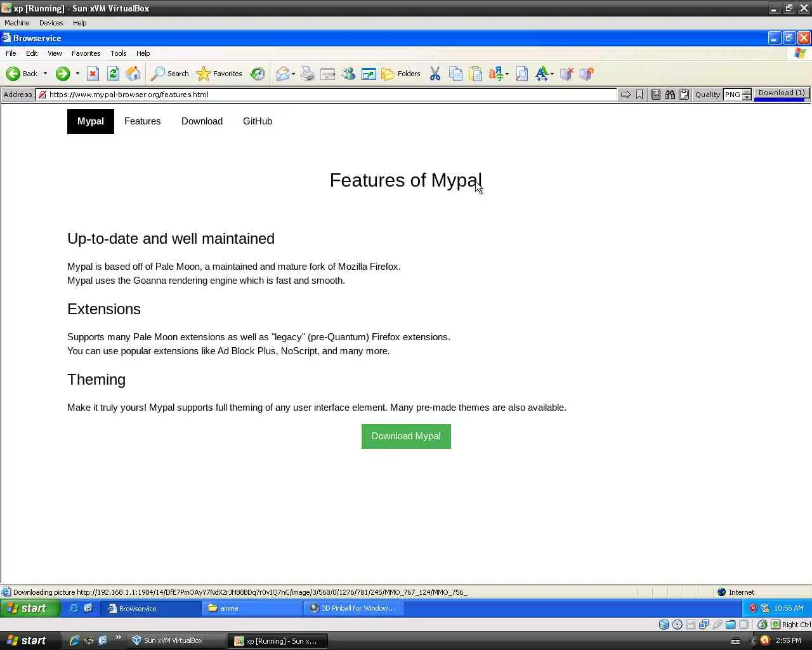Viewport: 812px width, 650px height.
Task: Click the Print icon in toolbar
Action: click(308, 74)
